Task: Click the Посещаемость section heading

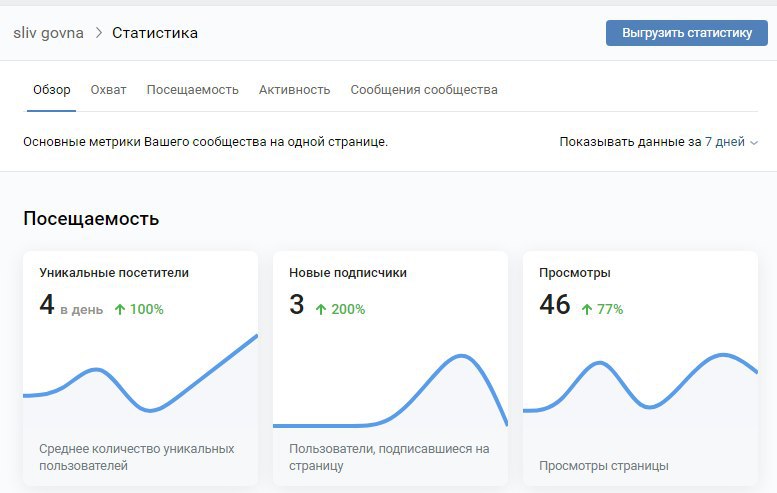Action: point(91,219)
